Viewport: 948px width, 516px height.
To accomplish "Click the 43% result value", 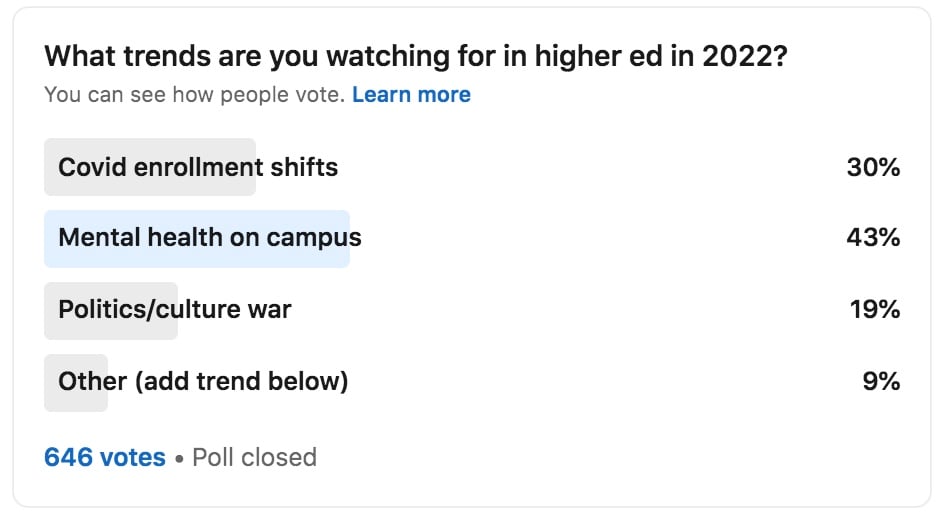I will click(873, 238).
